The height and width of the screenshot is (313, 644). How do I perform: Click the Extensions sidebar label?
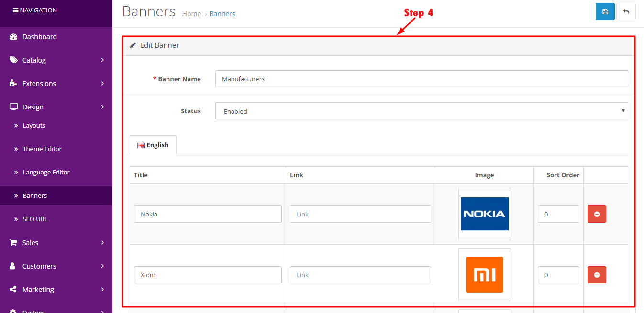(39, 84)
